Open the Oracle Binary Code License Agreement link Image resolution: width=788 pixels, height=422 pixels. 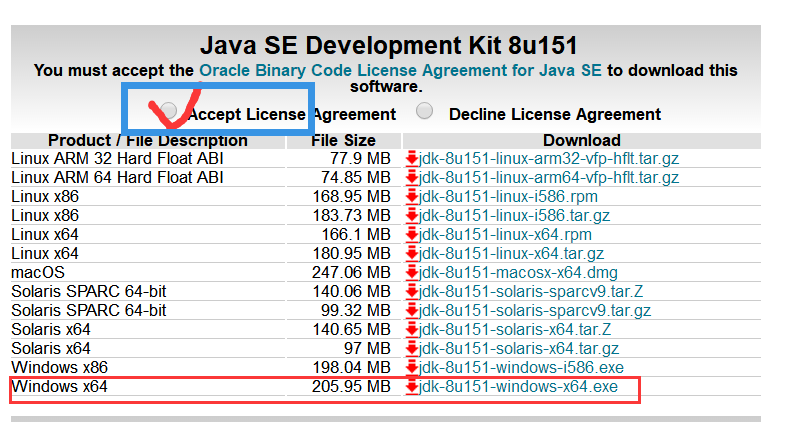pos(401,70)
